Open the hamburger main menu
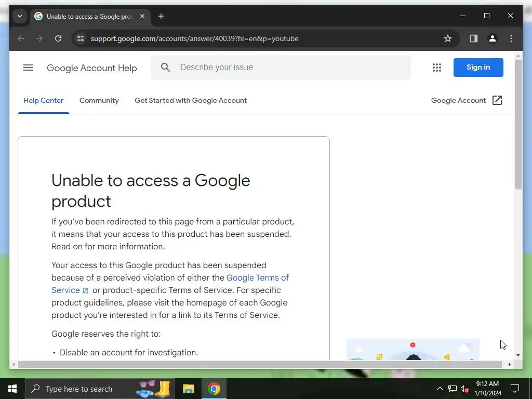This screenshot has height=399, width=532. (28, 68)
